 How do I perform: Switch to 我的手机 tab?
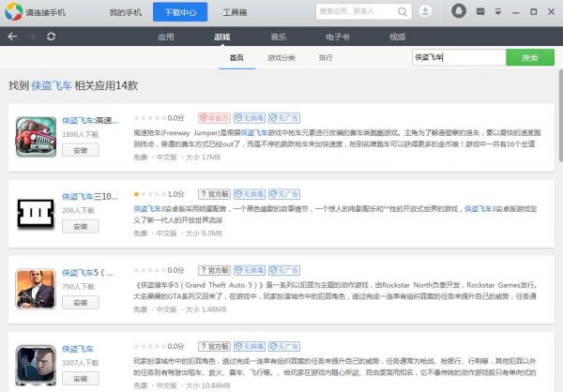(x=126, y=12)
